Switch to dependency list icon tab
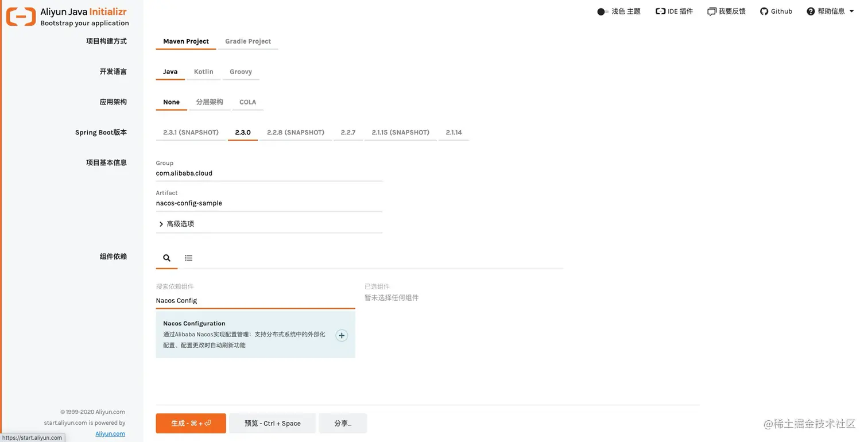 click(x=188, y=258)
